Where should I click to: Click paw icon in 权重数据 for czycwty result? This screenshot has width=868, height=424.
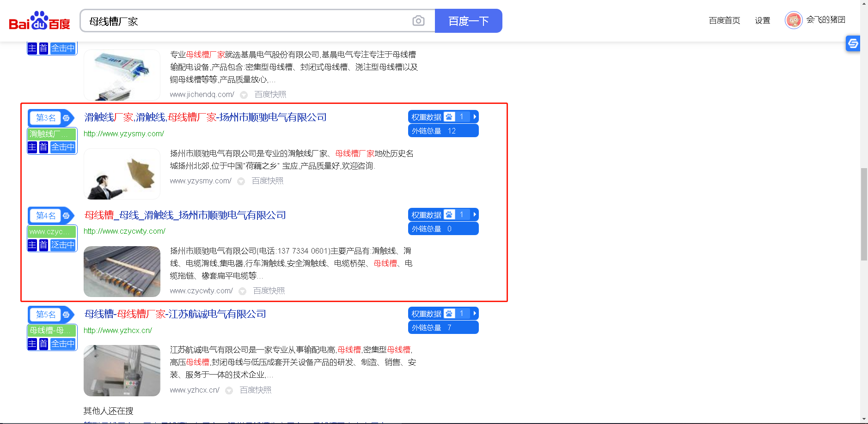[x=449, y=215]
